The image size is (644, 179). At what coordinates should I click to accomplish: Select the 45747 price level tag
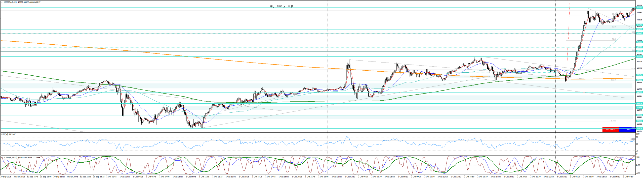[x=639, y=8]
